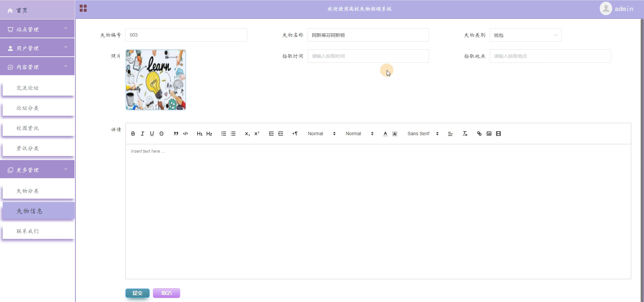Screen dimensions: 644x302
Task: Decrease text indent
Action: click(x=271, y=134)
